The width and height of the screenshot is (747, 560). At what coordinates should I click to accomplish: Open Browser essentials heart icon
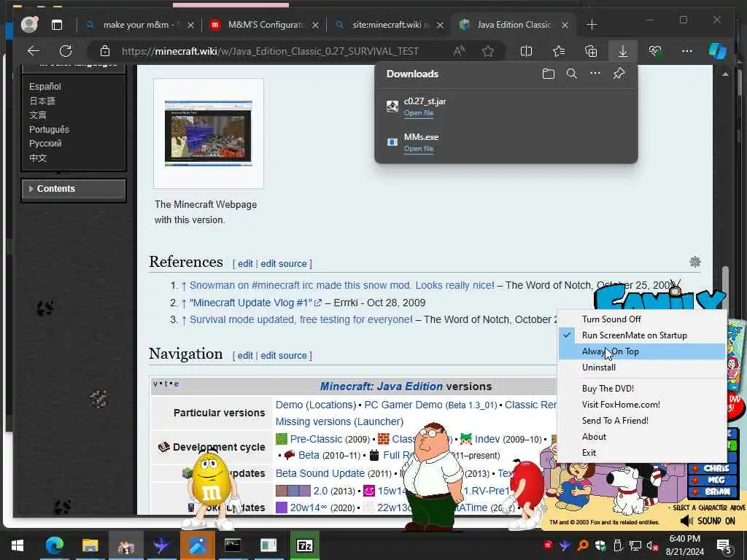(x=655, y=51)
